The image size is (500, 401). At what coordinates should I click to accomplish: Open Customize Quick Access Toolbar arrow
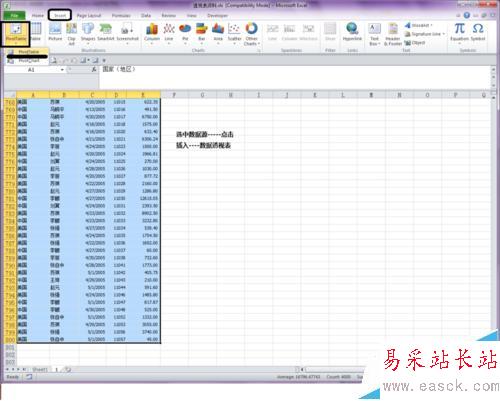click(104, 60)
